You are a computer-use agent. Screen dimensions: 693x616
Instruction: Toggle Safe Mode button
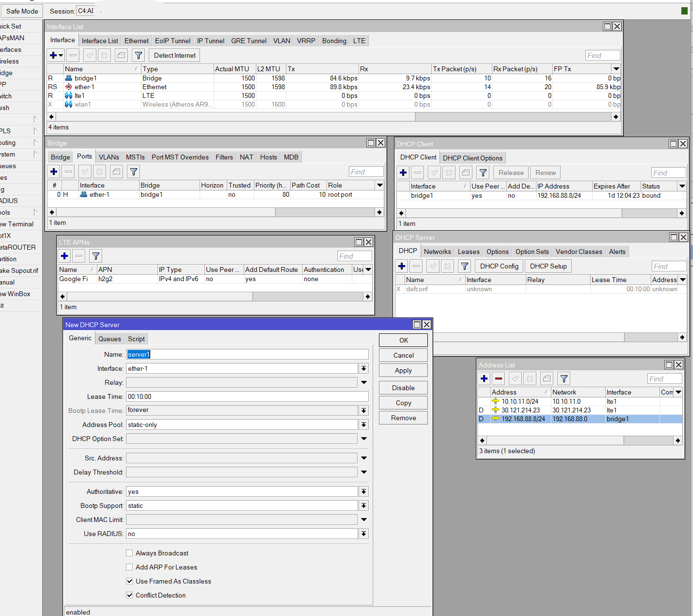tap(22, 11)
